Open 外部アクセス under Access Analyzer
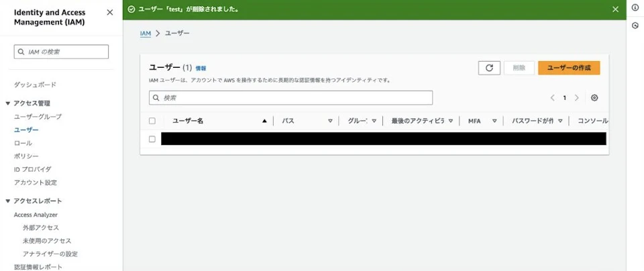This screenshot has height=271, width=644. click(41, 227)
